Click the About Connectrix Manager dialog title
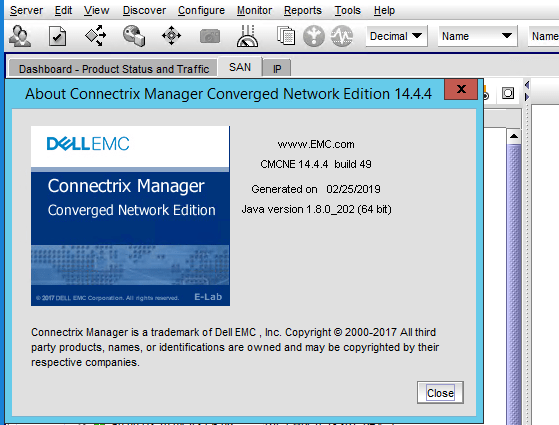This screenshot has height=425, width=559. [228, 94]
